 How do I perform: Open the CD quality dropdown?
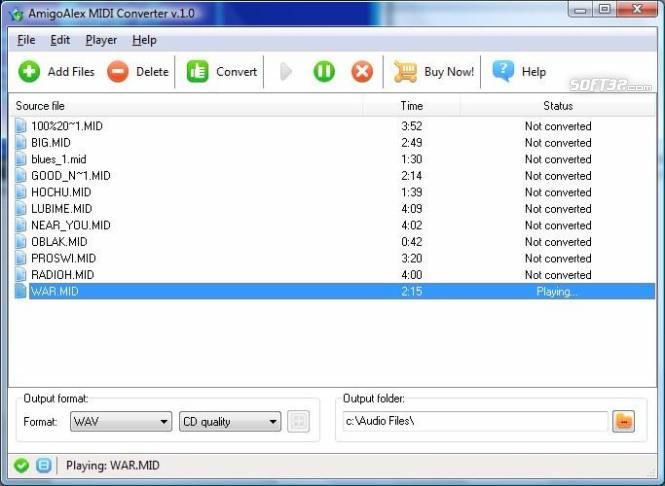tap(230, 422)
